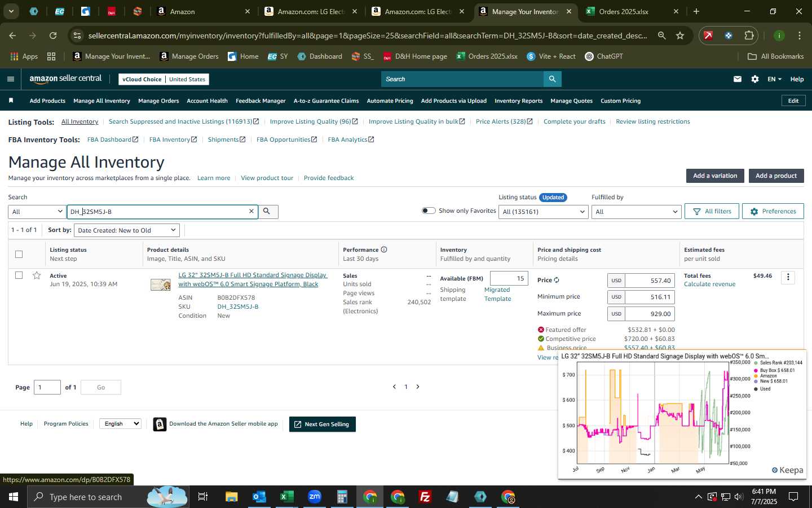The height and width of the screenshot is (508, 812).
Task: Click the Maximum price field 929.00
Action: point(650,314)
